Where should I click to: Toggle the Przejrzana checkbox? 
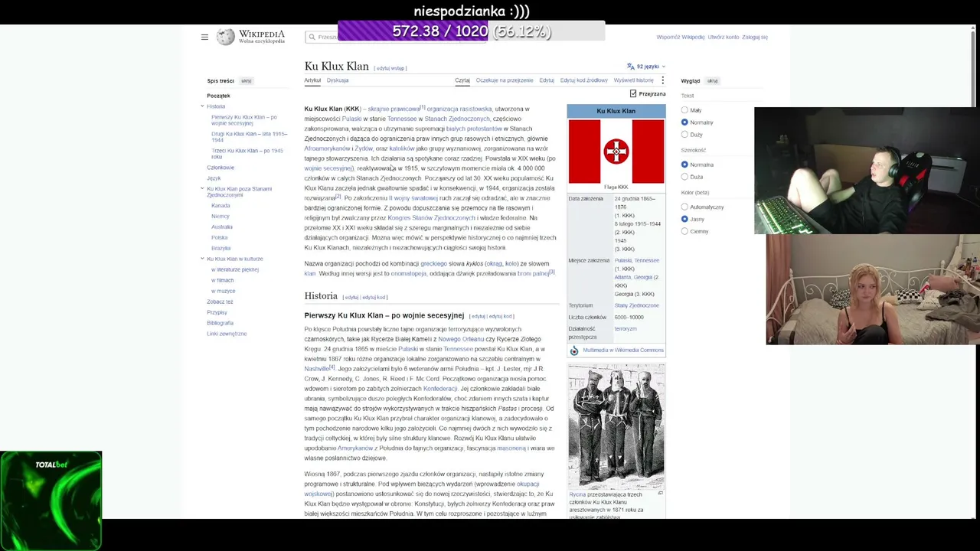[633, 93]
